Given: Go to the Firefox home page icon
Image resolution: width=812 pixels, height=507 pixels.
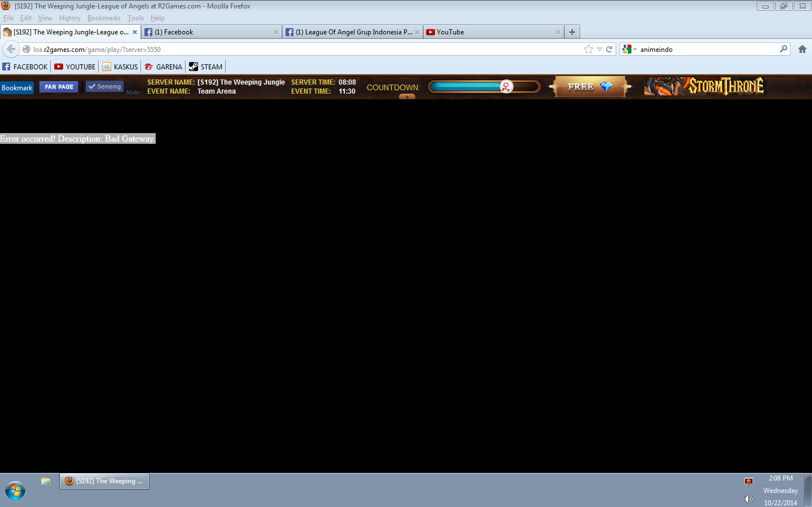Looking at the screenshot, I should pos(802,49).
